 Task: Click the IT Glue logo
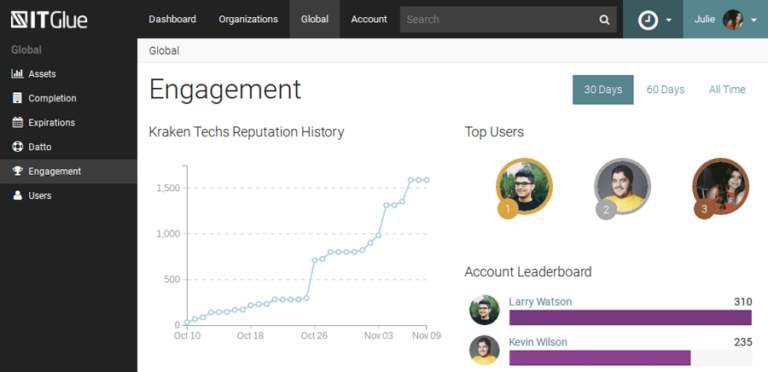coord(49,20)
